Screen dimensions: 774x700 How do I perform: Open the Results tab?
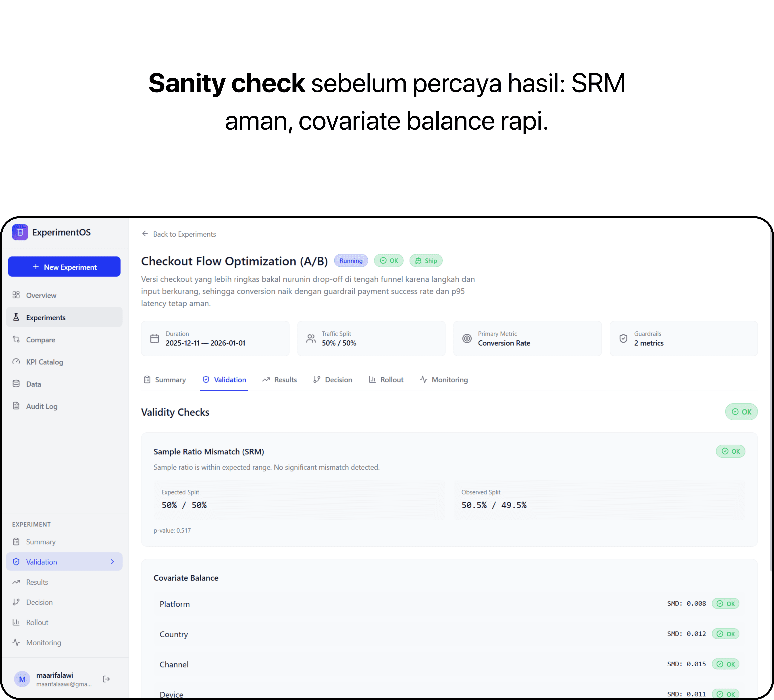(x=280, y=379)
